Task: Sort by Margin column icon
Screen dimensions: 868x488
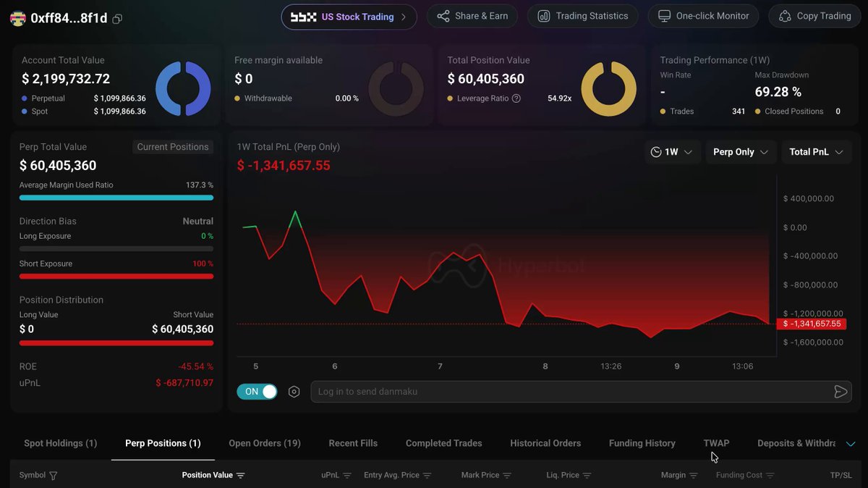Action: point(694,476)
